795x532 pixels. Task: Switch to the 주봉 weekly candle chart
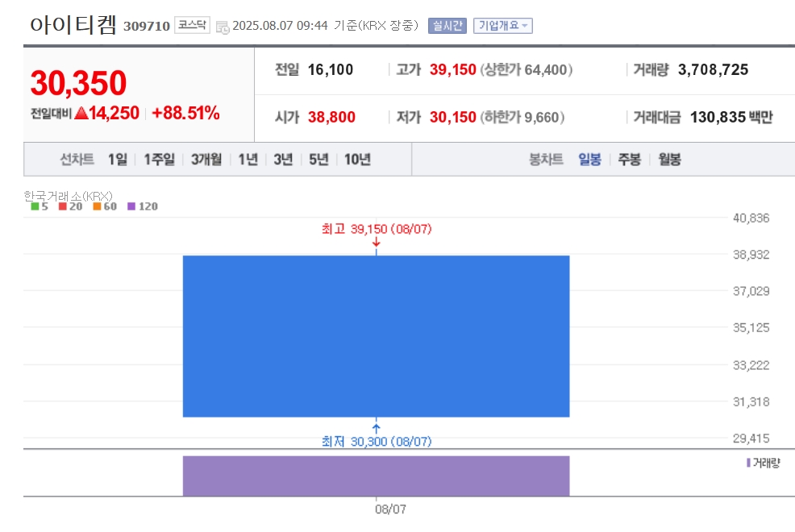[629, 160]
